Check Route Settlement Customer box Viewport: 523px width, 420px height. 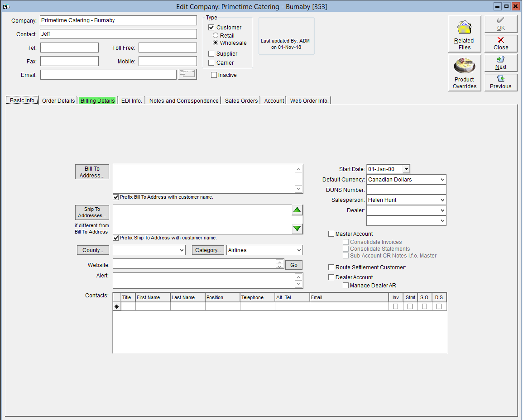(x=331, y=267)
